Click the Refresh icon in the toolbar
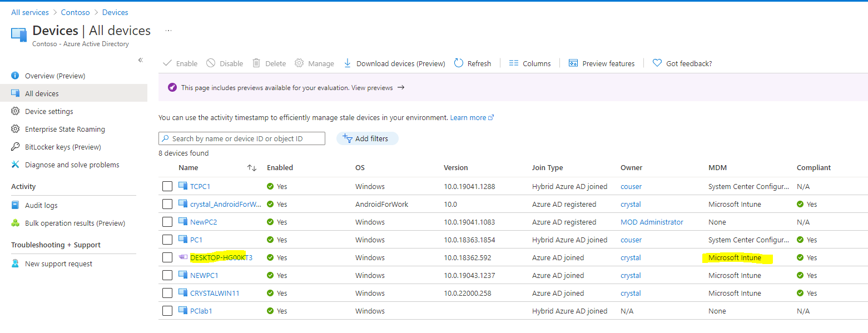 click(x=458, y=63)
